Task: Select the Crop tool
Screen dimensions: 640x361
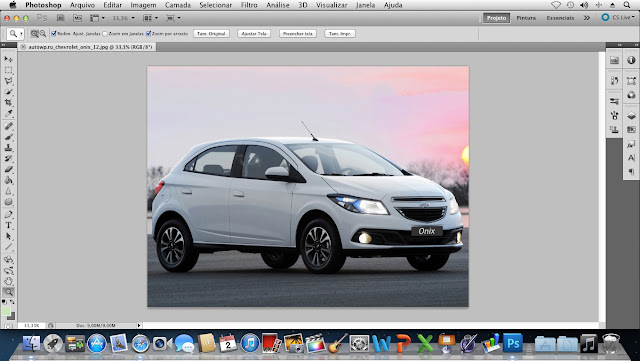Action: 8,103
